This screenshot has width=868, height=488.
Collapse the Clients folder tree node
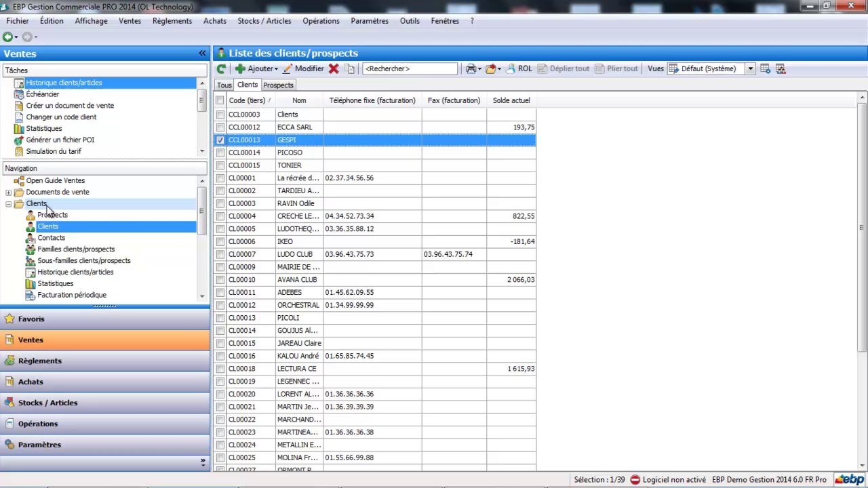click(x=8, y=204)
